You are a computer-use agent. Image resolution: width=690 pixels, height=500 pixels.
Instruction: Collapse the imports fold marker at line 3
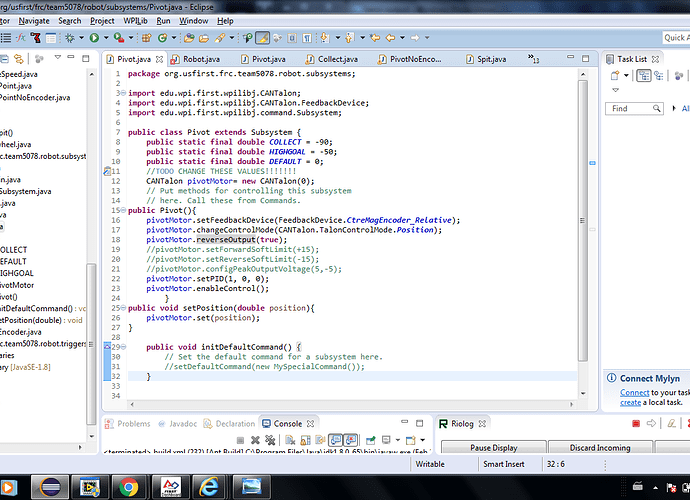click(124, 93)
